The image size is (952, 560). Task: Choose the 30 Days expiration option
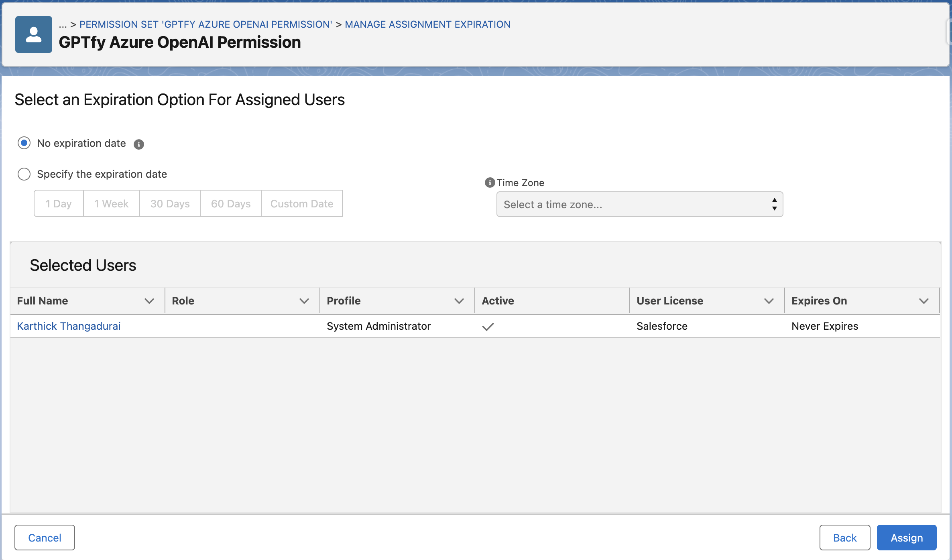[170, 204]
